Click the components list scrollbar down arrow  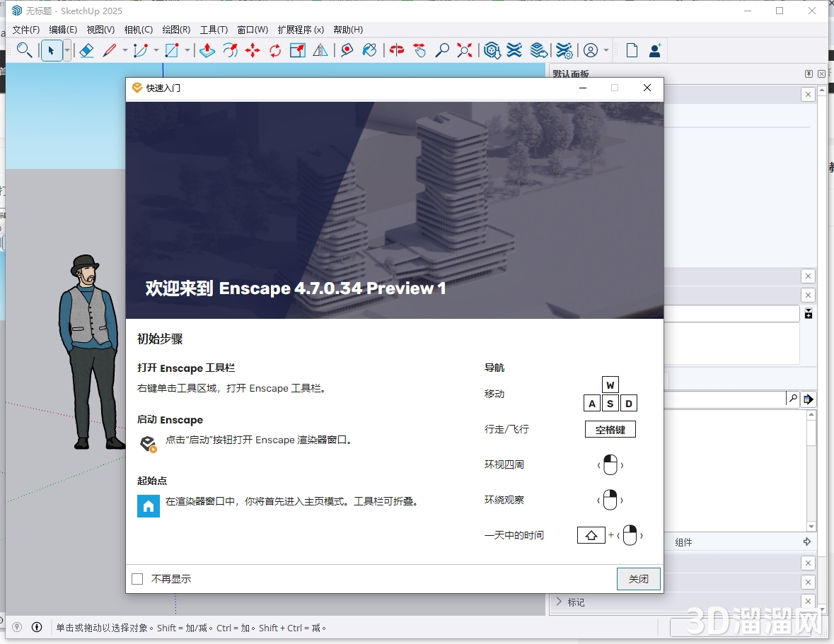(x=811, y=526)
